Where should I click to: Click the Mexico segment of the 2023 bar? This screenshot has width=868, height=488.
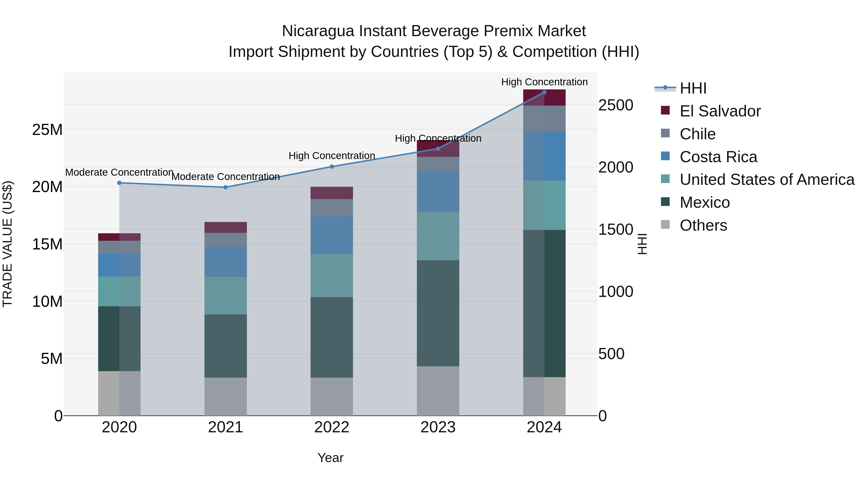438,313
